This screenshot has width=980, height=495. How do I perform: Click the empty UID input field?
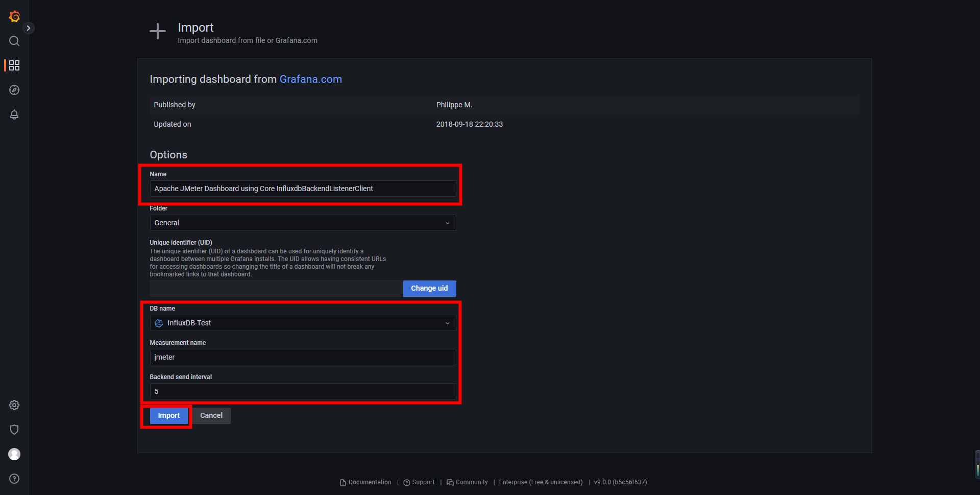coord(276,289)
